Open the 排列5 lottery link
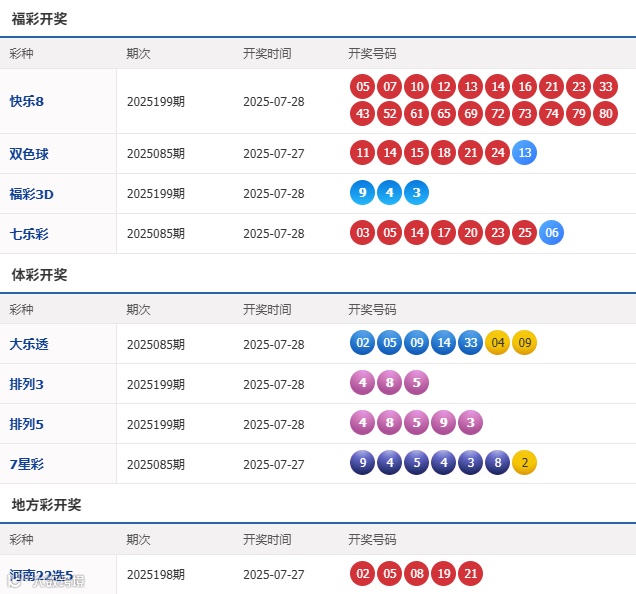The image size is (636, 594). tap(27, 424)
